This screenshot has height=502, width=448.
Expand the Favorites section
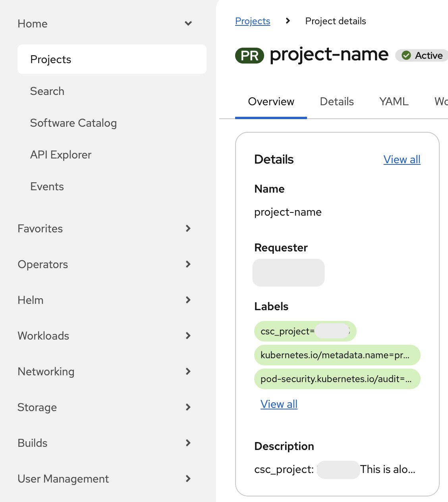tap(188, 228)
